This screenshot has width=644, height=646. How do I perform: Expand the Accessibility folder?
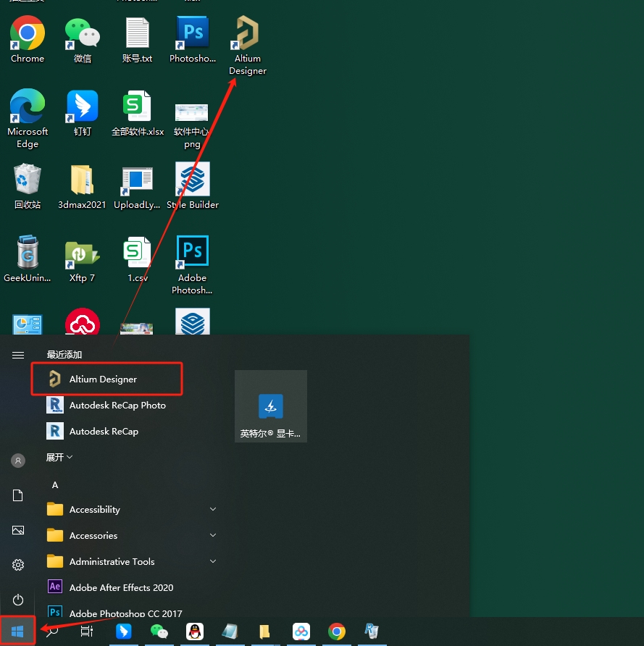(x=132, y=509)
